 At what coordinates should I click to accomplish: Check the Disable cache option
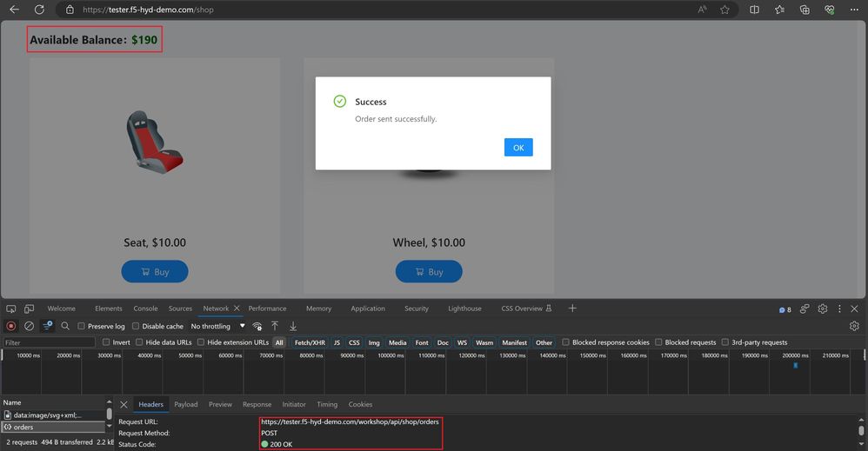click(x=135, y=327)
